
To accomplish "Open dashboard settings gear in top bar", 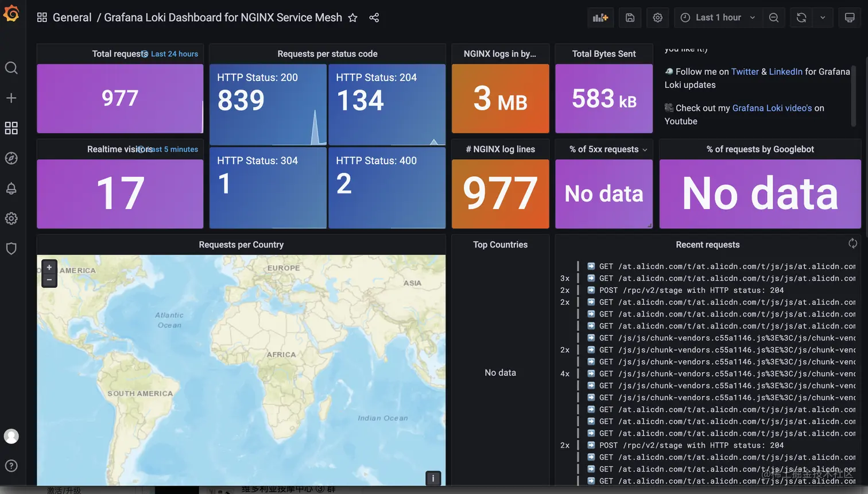I will 658,18.
